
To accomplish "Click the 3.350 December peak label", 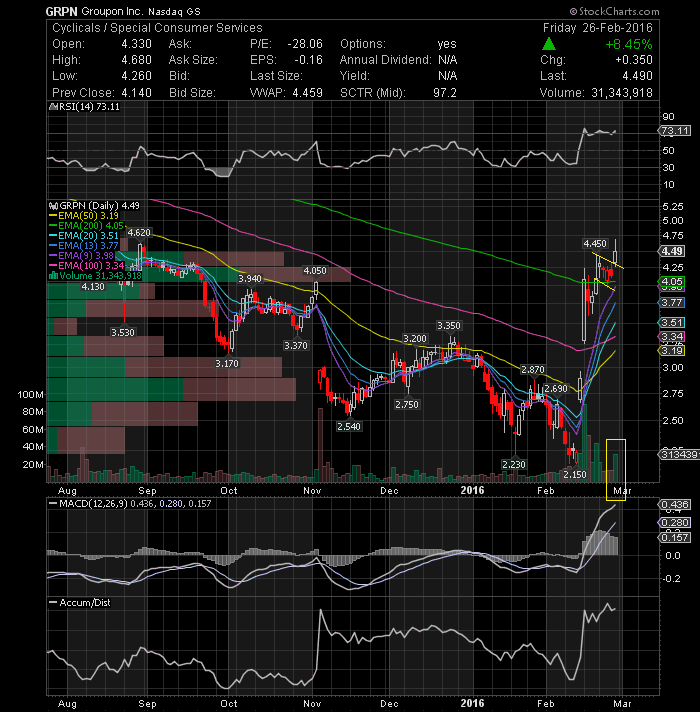I will [x=449, y=326].
